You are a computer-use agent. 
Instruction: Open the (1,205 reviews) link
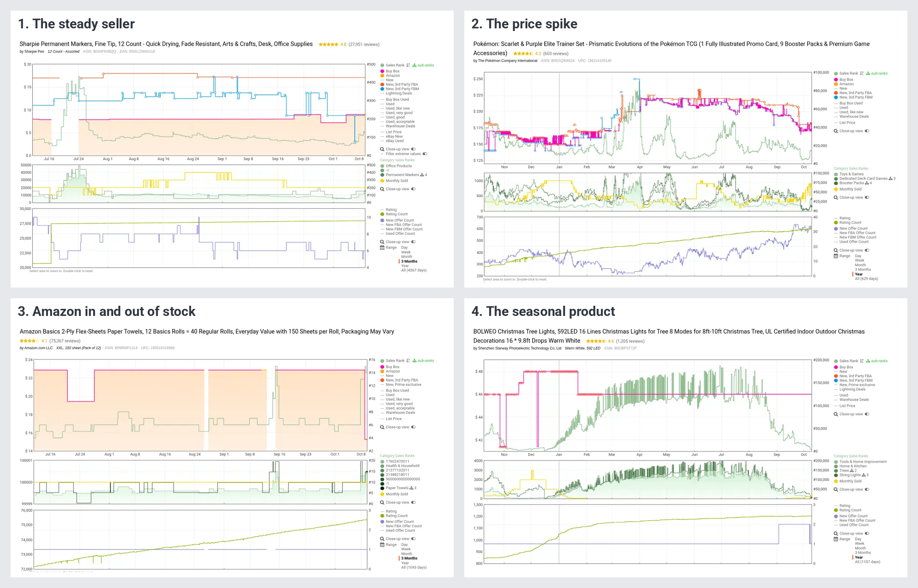click(630, 341)
